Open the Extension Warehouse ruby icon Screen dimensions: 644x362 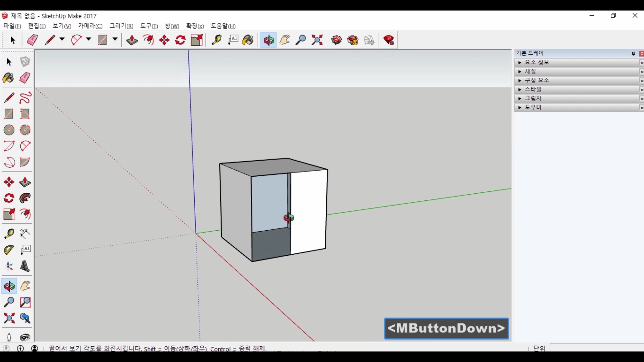pyautogui.click(x=389, y=40)
